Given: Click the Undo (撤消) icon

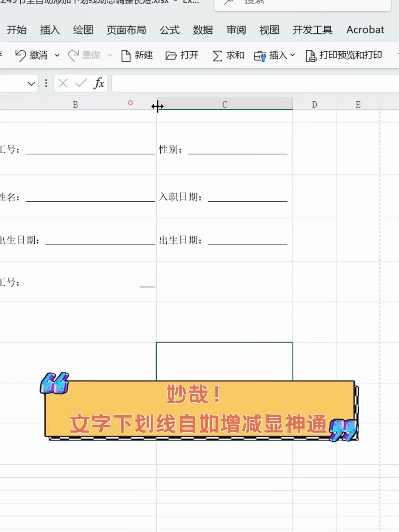Looking at the screenshot, I should click(x=21, y=55).
